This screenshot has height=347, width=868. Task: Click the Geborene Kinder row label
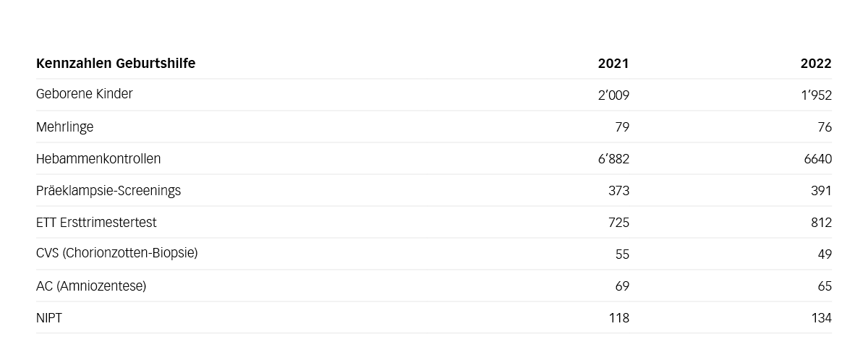point(85,94)
